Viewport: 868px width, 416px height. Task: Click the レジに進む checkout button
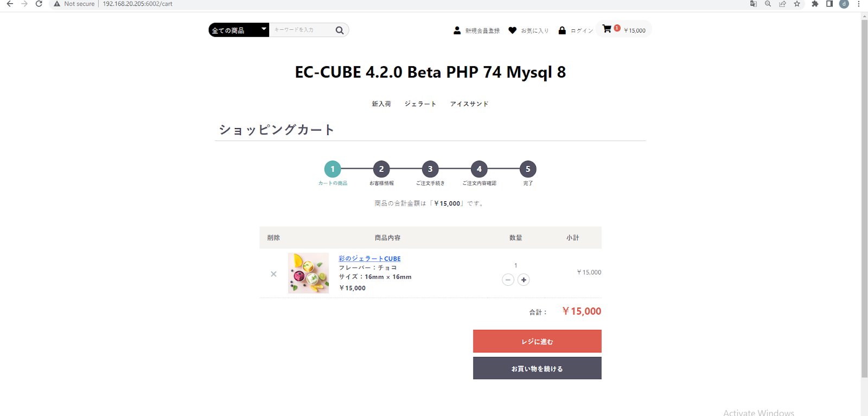coord(537,341)
